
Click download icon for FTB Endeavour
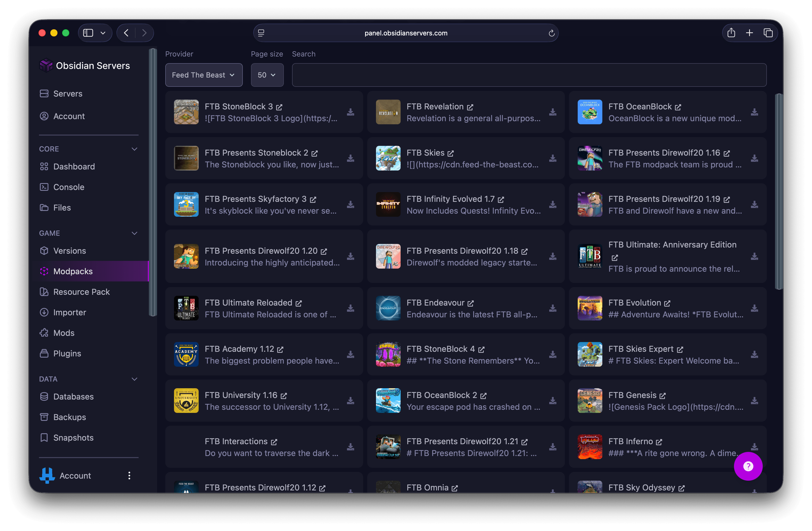pos(552,308)
